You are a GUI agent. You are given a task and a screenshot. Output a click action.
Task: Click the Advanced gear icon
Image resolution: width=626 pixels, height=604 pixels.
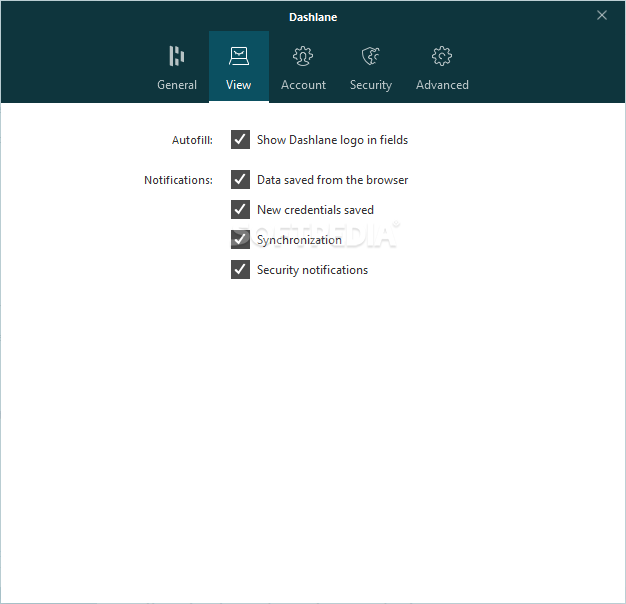442,56
